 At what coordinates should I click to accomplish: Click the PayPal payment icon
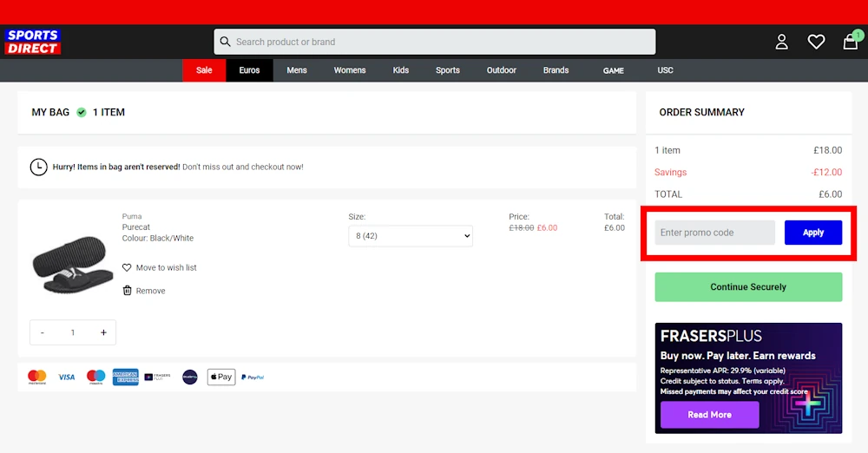pyautogui.click(x=253, y=377)
